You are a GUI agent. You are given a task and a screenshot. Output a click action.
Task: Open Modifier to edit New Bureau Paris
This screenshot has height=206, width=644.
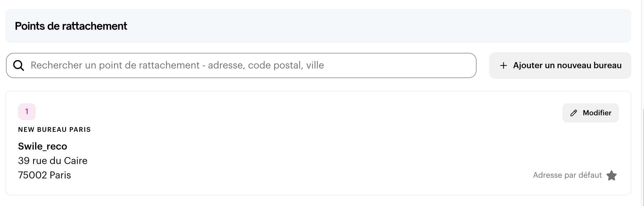tap(591, 113)
